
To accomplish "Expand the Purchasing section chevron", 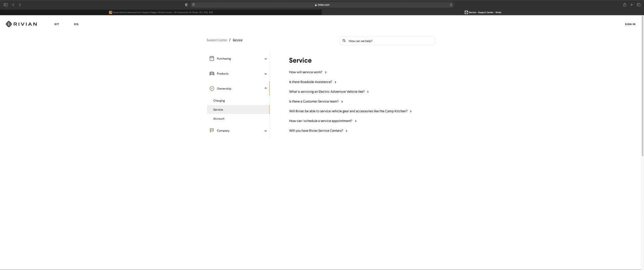I will click(x=265, y=59).
